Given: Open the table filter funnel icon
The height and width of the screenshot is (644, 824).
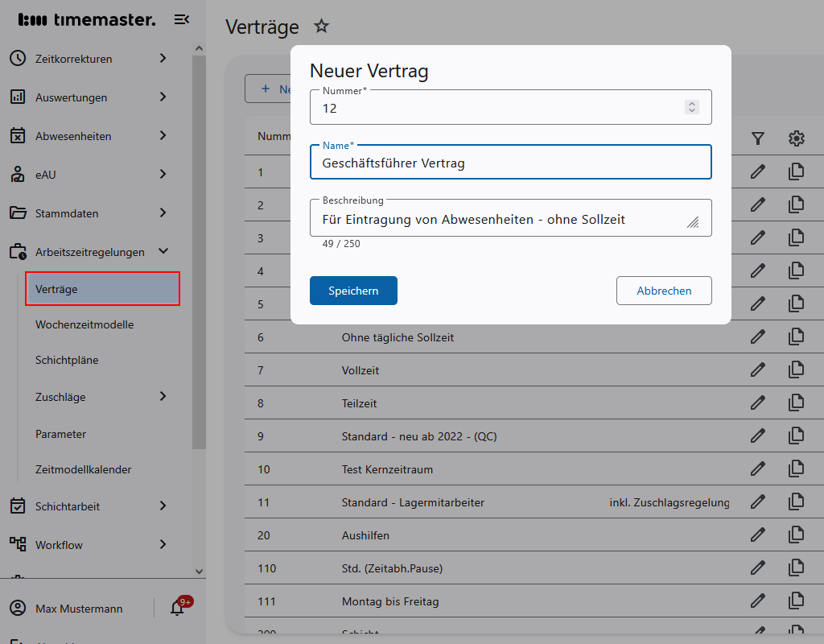Looking at the screenshot, I should [x=757, y=138].
